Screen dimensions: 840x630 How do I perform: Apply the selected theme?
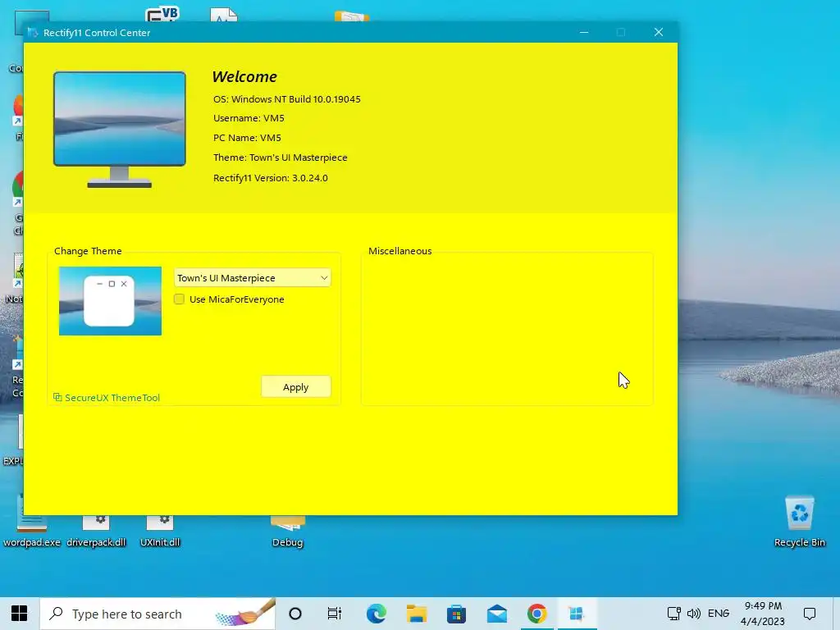pyautogui.click(x=295, y=387)
